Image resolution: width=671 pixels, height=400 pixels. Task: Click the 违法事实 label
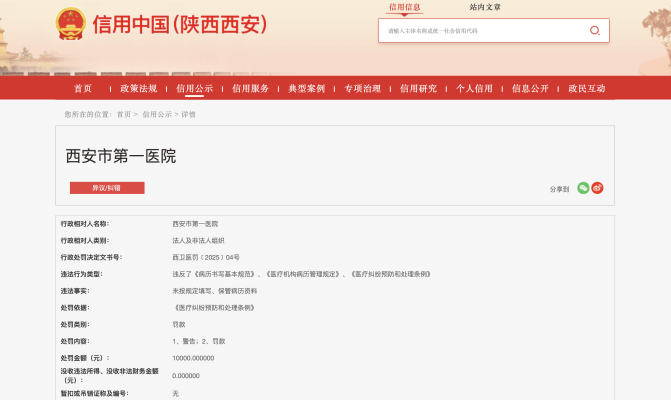pyautogui.click(x=75, y=291)
